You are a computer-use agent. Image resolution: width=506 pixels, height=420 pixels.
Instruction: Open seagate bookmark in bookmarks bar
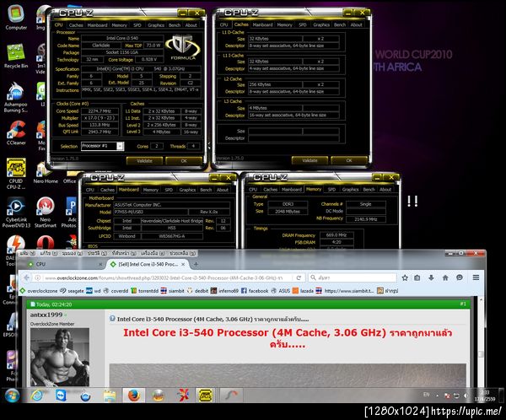tap(72, 291)
